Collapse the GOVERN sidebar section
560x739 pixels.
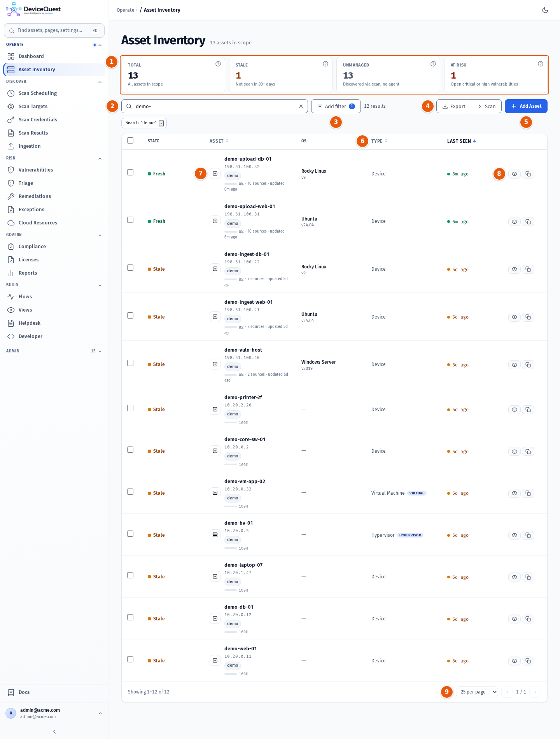click(x=100, y=235)
